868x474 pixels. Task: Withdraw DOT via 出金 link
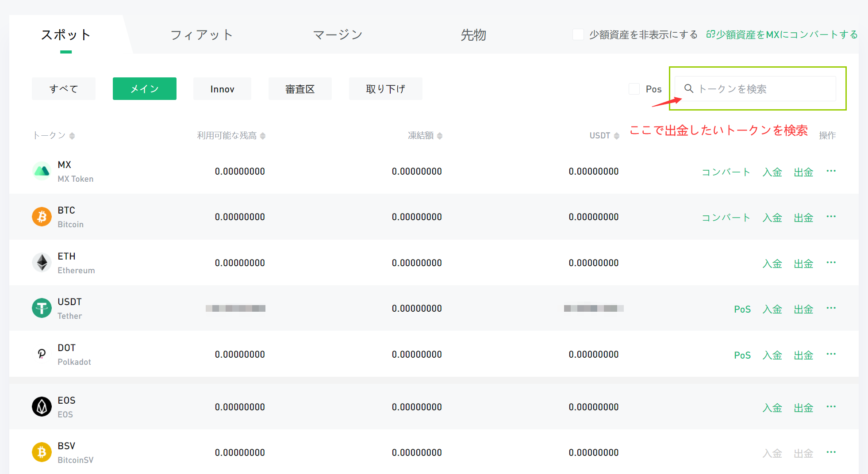coord(803,355)
